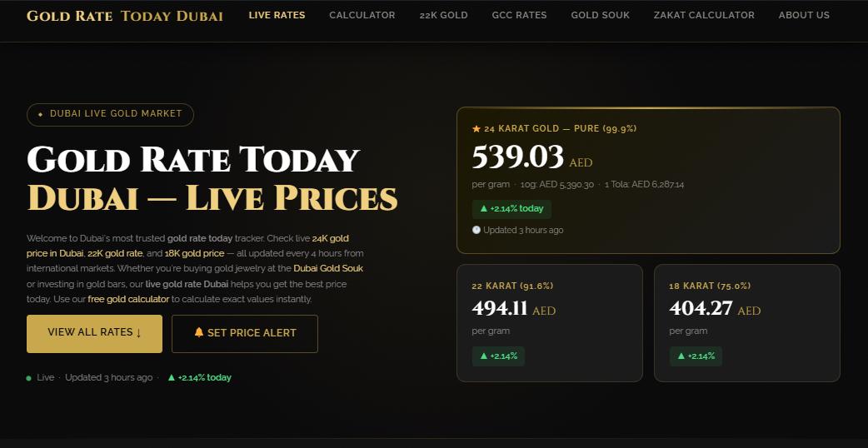
Task: Go to the Calculator page
Action: tap(362, 15)
